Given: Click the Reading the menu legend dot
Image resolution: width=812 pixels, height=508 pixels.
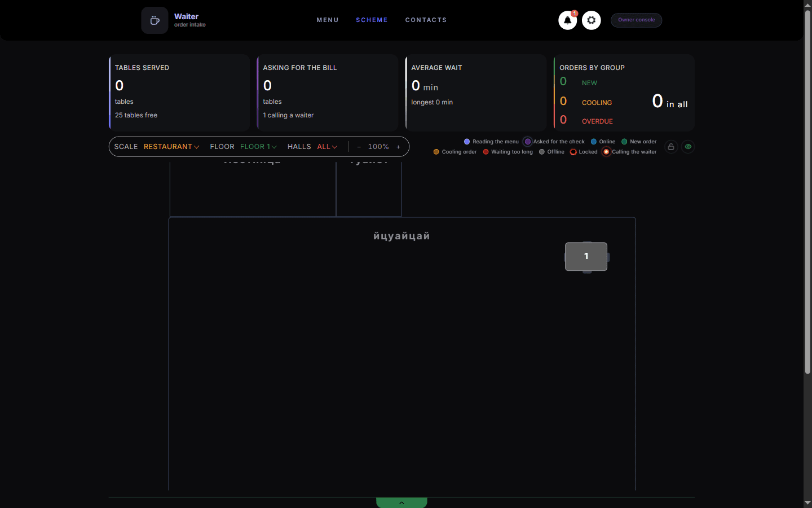Looking at the screenshot, I should [x=467, y=142].
